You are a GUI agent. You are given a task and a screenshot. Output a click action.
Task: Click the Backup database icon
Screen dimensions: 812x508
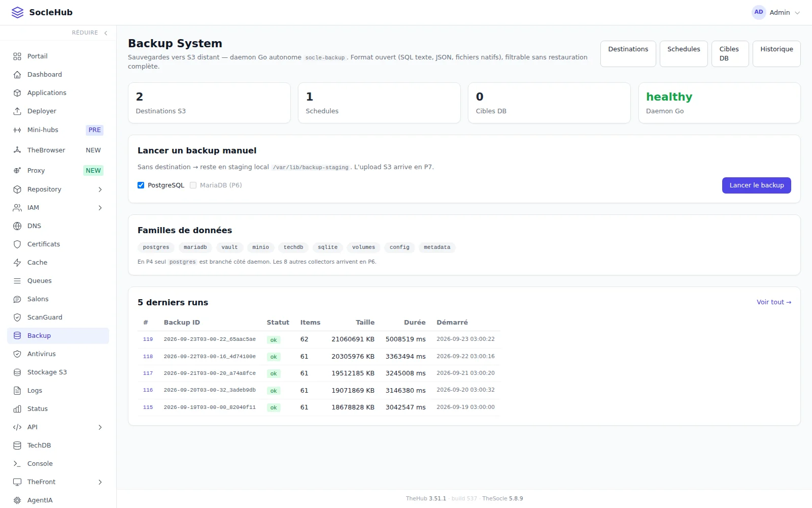(17, 336)
